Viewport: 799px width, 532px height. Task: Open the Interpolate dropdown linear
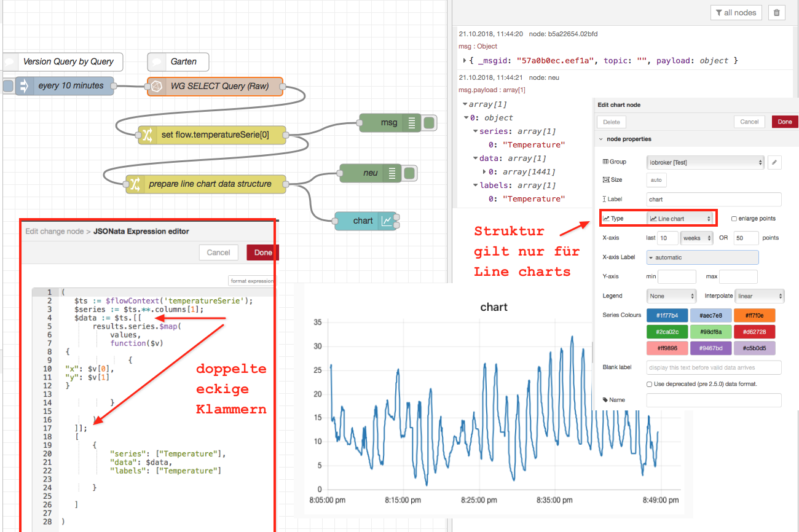[760, 295]
